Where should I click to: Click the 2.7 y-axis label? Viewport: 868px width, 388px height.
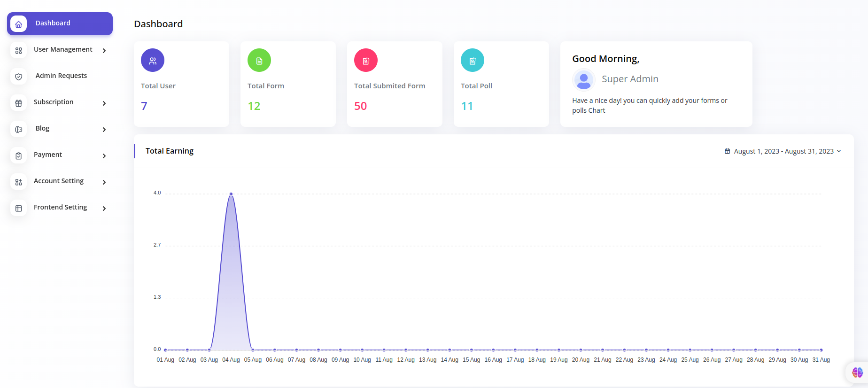pyautogui.click(x=157, y=245)
